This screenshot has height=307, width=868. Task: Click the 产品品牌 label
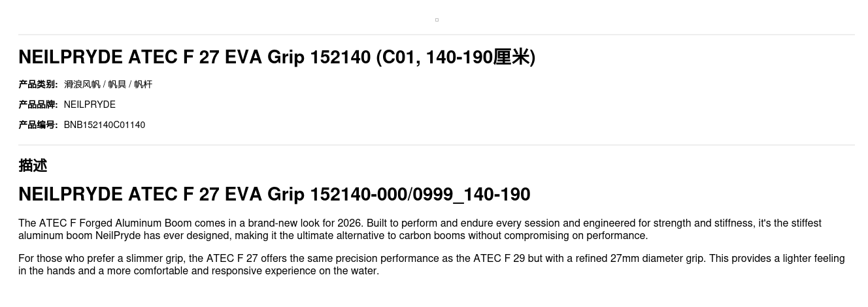tap(38, 105)
